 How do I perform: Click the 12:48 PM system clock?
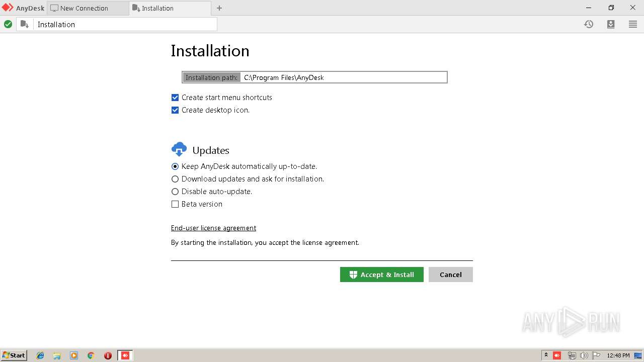coord(618,355)
